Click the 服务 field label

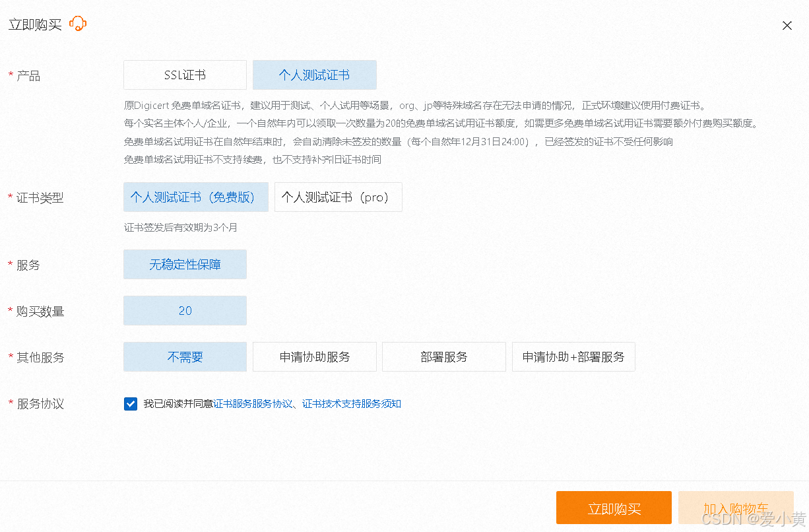coord(28,265)
